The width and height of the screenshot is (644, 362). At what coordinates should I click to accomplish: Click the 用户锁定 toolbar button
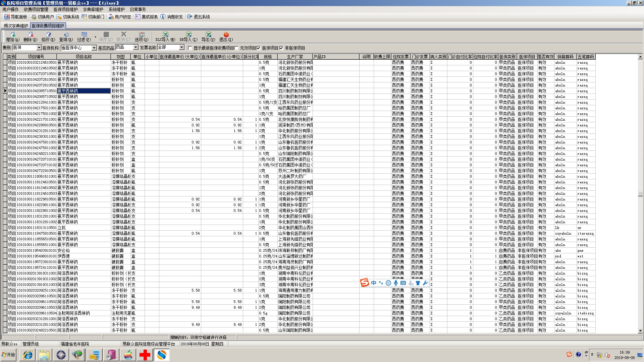(120, 17)
